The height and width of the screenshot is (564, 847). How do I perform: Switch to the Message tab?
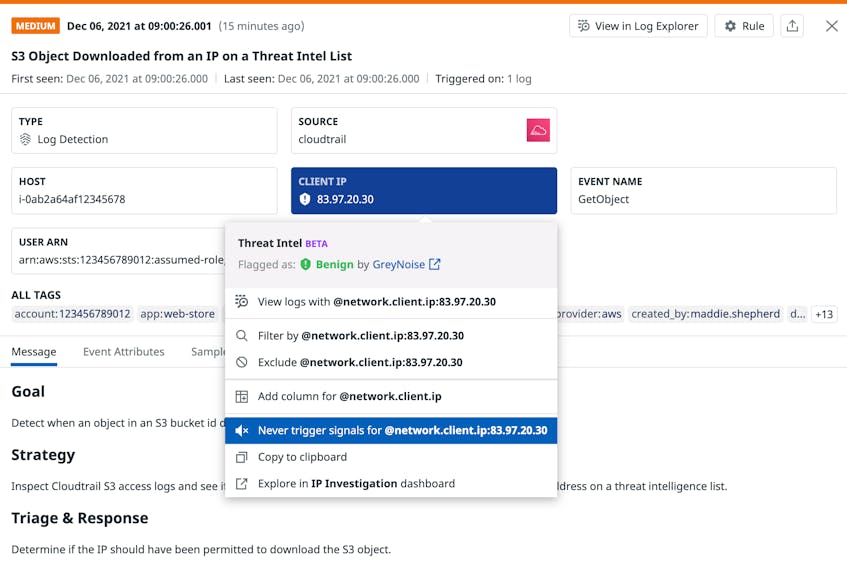(34, 352)
